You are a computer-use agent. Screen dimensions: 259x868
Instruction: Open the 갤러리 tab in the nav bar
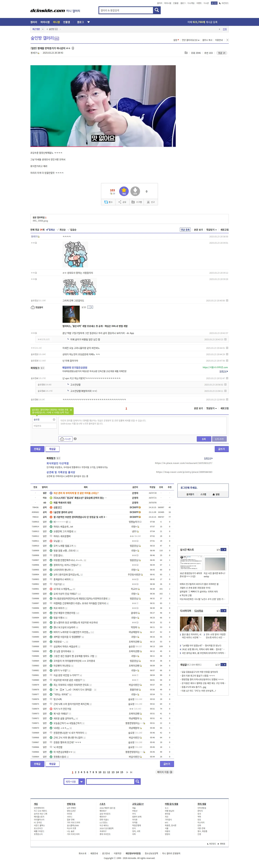(34, 22)
